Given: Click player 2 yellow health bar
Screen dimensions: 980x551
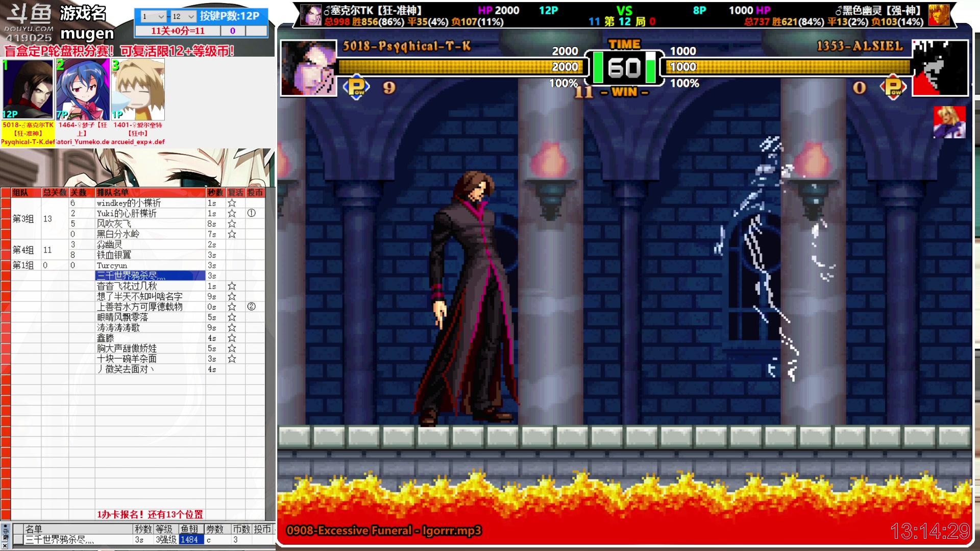Looking at the screenshot, I should [x=788, y=67].
